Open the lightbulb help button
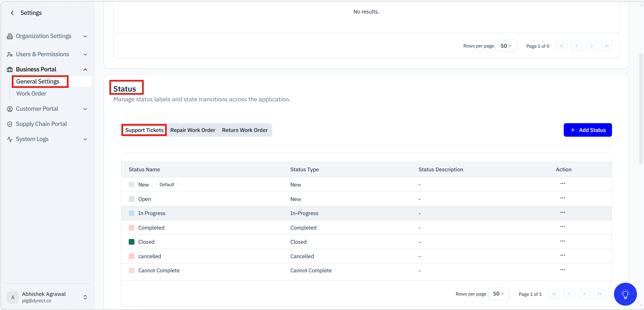644x310 pixels. pyautogui.click(x=625, y=294)
